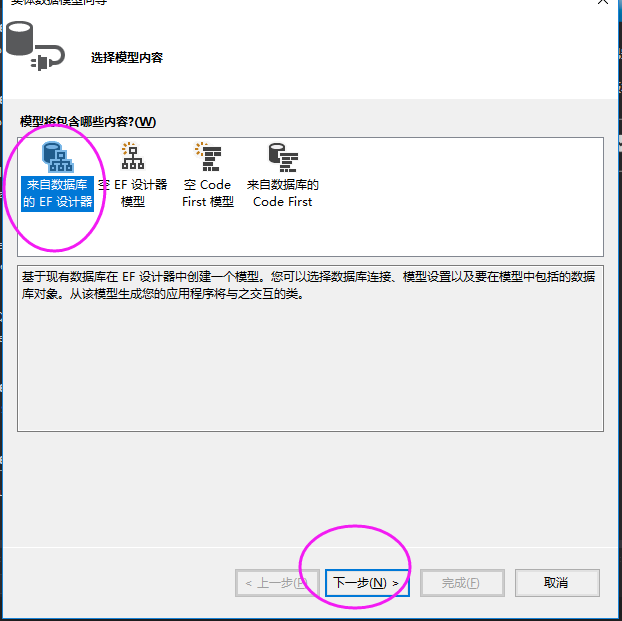
Task: Choose the 空 EF 设计器模型 icon
Action: point(132,156)
